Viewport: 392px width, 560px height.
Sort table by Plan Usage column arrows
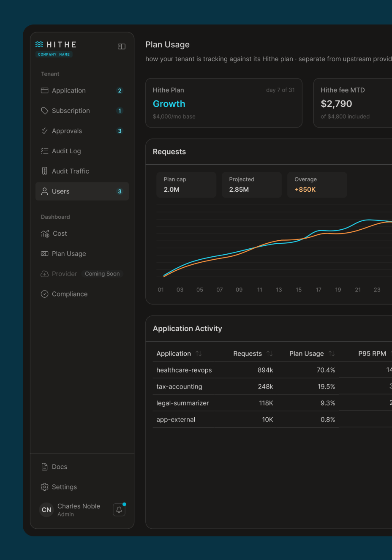[x=332, y=353]
